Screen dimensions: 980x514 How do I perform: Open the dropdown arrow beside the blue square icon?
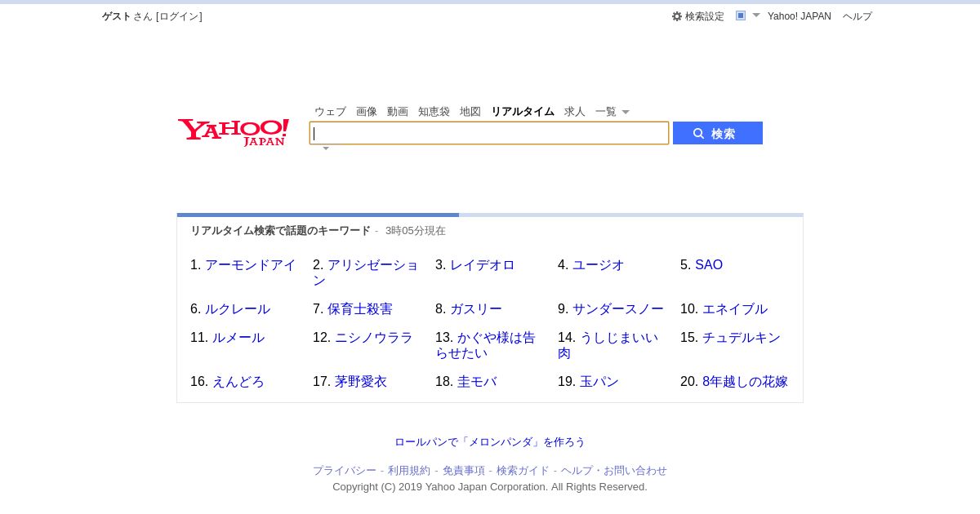pos(756,16)
